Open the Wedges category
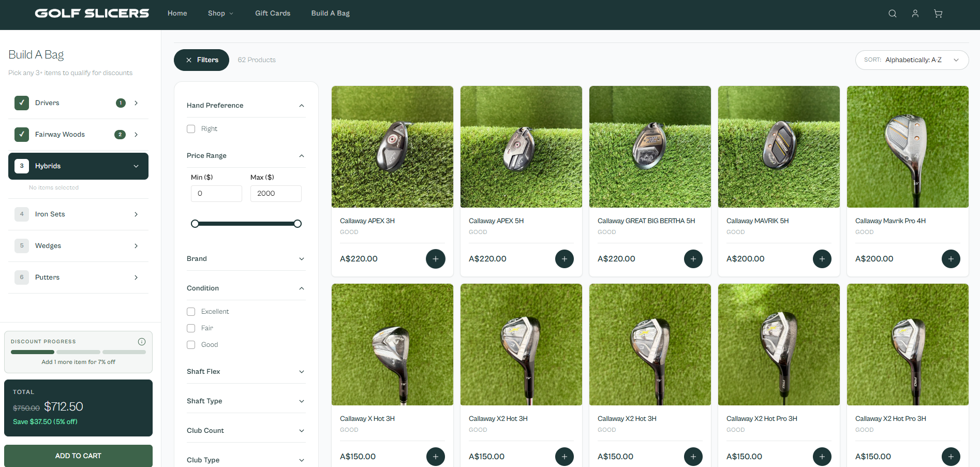 [78, 246]
